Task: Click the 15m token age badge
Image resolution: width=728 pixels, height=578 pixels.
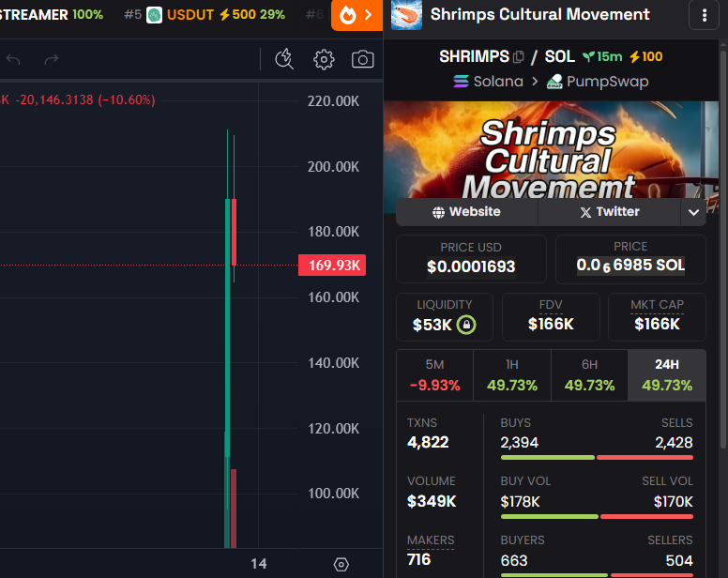Action: [602, 56]
